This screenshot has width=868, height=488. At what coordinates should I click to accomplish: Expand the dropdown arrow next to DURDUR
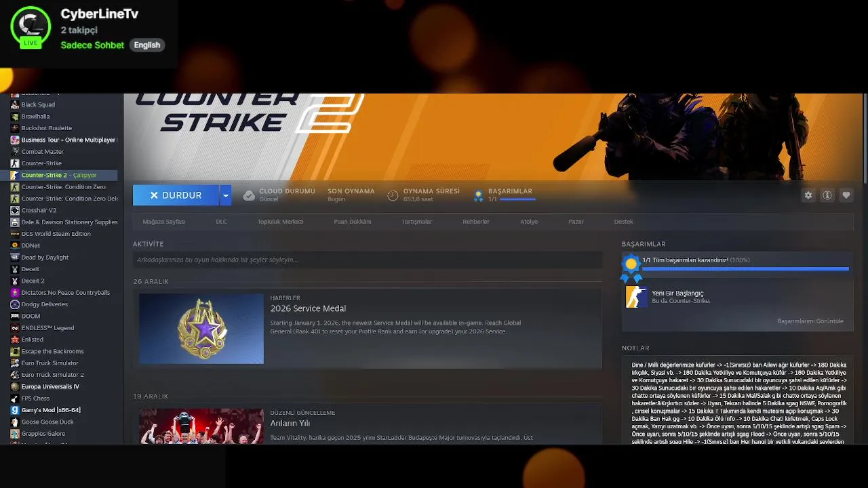(226, 195)
